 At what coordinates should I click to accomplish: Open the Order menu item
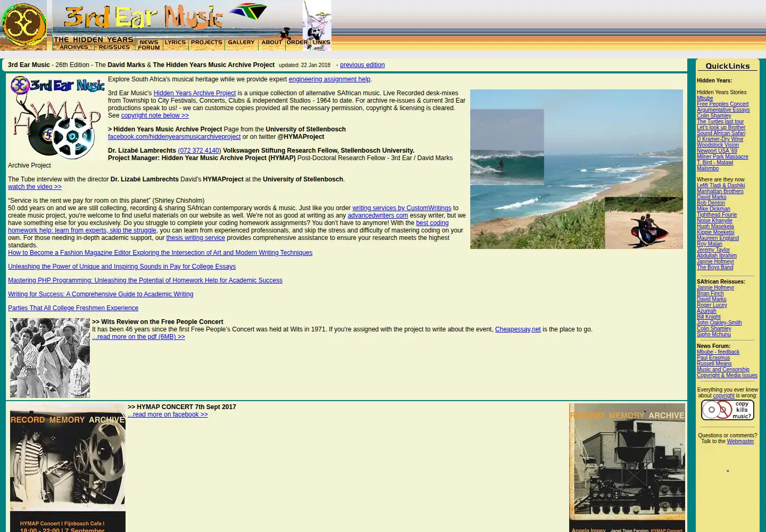click(297, 42)
